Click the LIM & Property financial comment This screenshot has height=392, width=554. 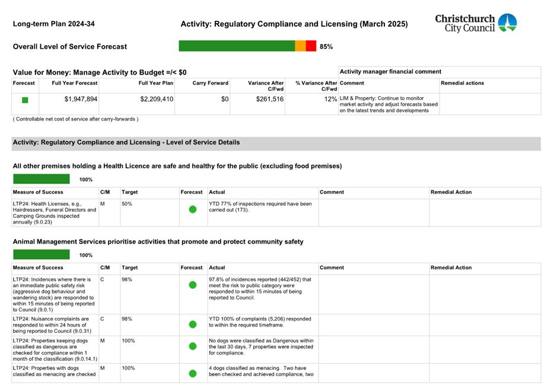[x=389, y=104]
